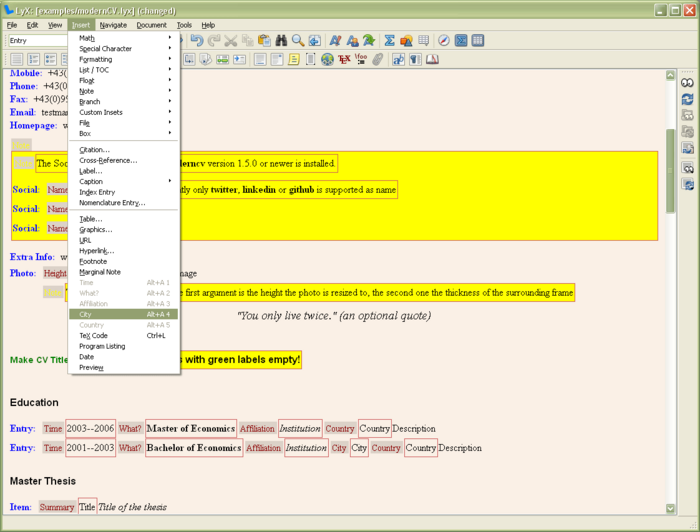Toggle the Outline pane compass icon
Viewport: 700px width, 532px height.
[444, 41]
